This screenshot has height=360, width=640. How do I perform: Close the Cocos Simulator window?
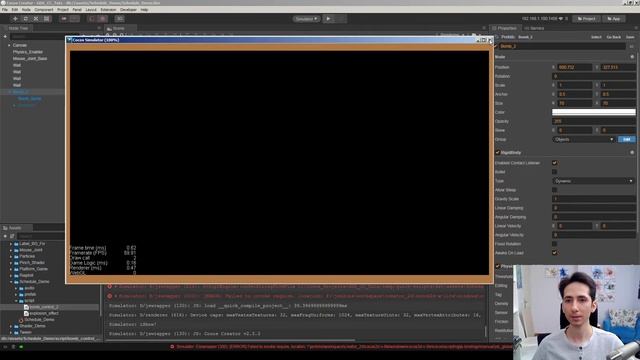(490, 40)
